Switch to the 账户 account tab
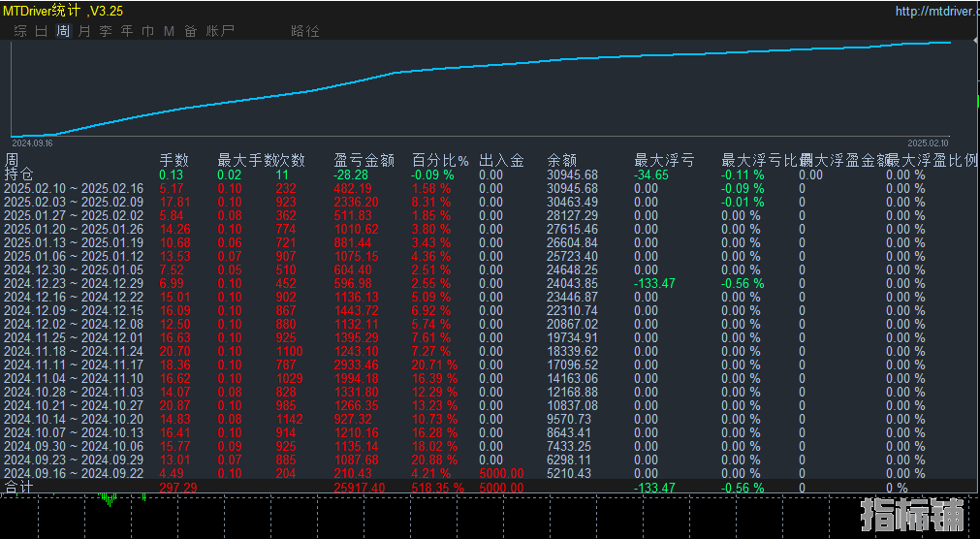This screenshot has width=980, height=539. click(x=220, y=31)
